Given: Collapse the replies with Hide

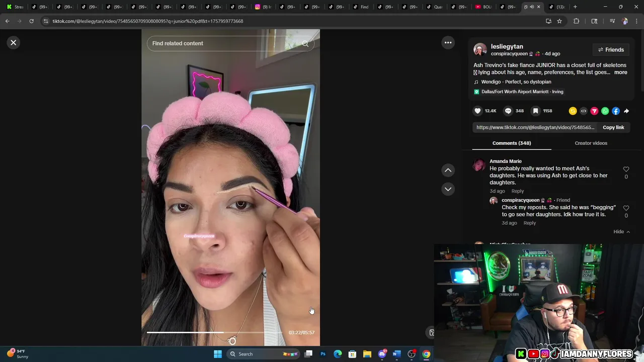Looking at the screenshot, I should 621,232.
